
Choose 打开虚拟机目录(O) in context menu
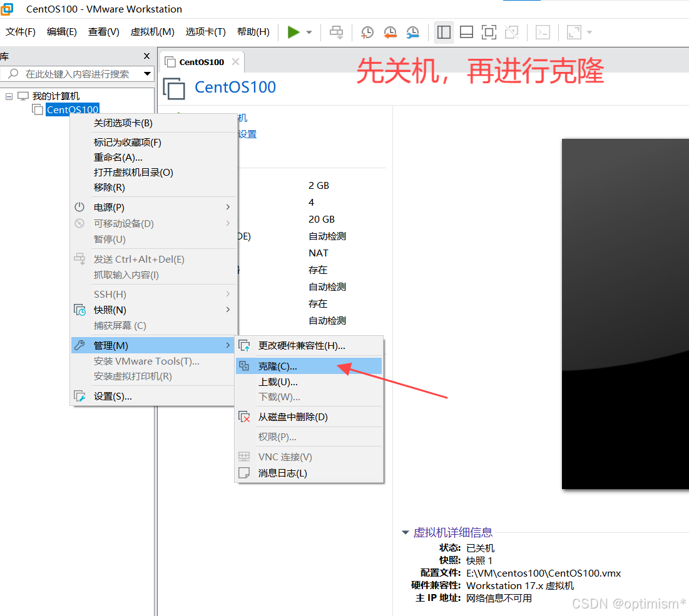(154, 172)
